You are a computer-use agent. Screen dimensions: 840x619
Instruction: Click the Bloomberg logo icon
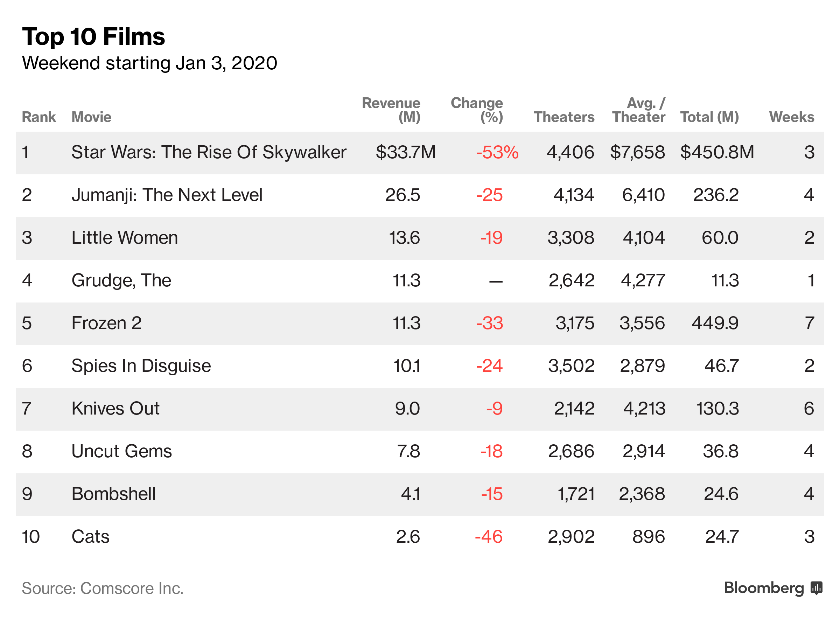(816, 588)
